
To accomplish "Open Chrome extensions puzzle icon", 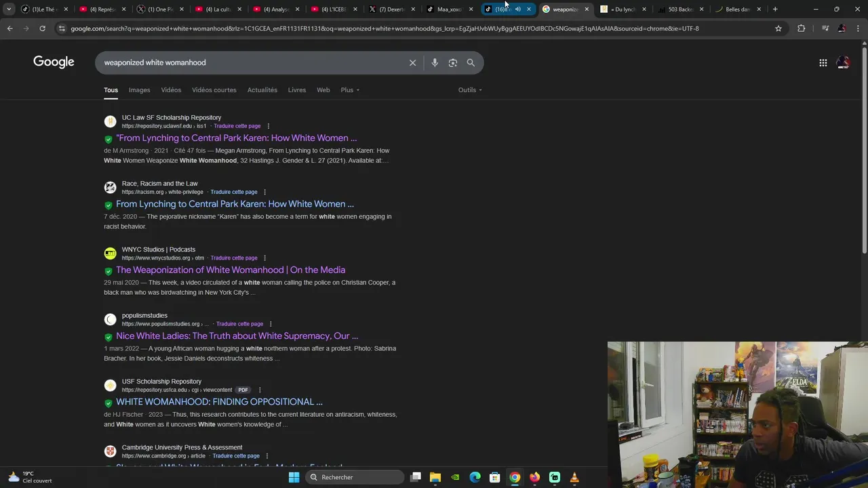I will tap(802, 28).
